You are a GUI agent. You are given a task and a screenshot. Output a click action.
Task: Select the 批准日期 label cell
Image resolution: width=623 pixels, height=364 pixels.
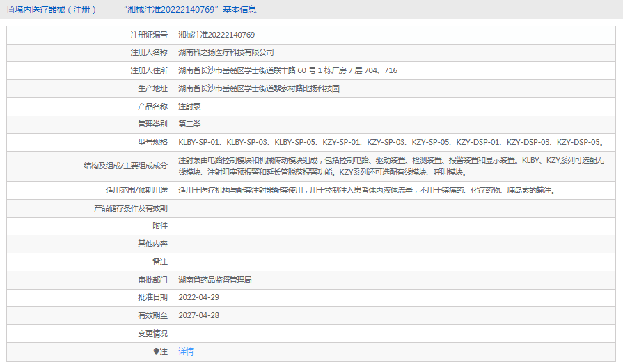[x=90, y=297]
